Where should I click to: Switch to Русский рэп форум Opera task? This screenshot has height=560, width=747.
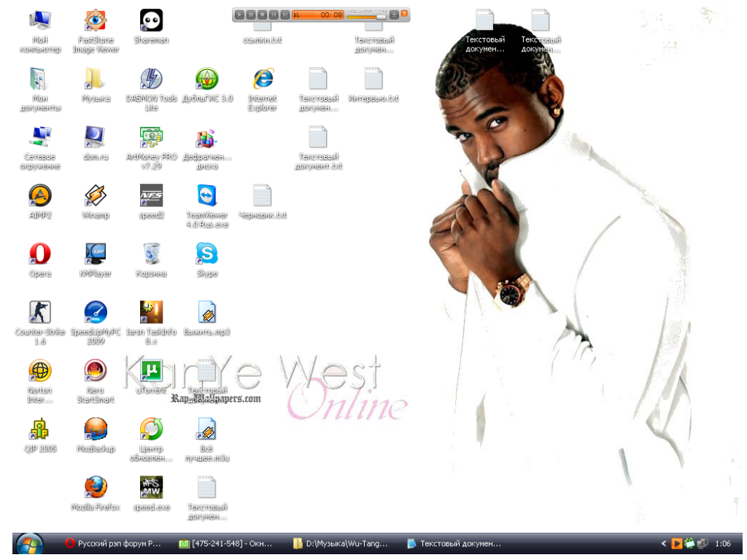point(115,543)
